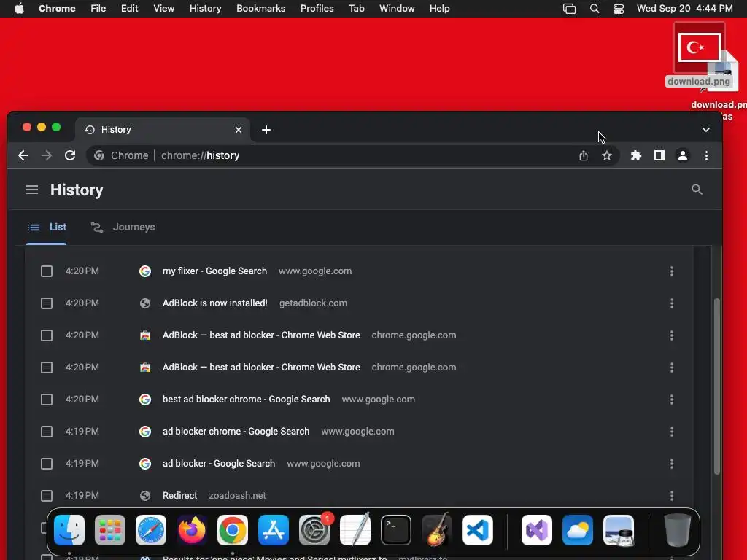Open the Bookmarks menu in the menu bar
Screen dimensions: 747x560
tap(260, 9)
